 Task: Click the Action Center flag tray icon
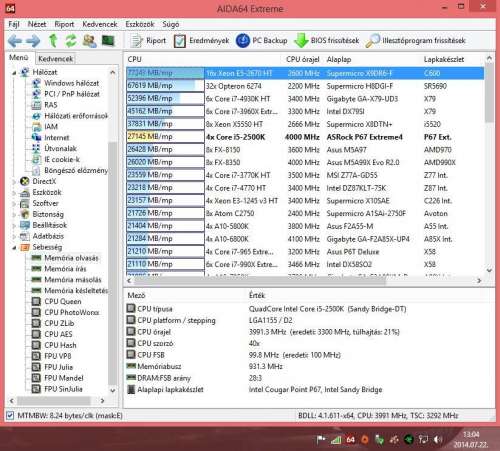321,440
